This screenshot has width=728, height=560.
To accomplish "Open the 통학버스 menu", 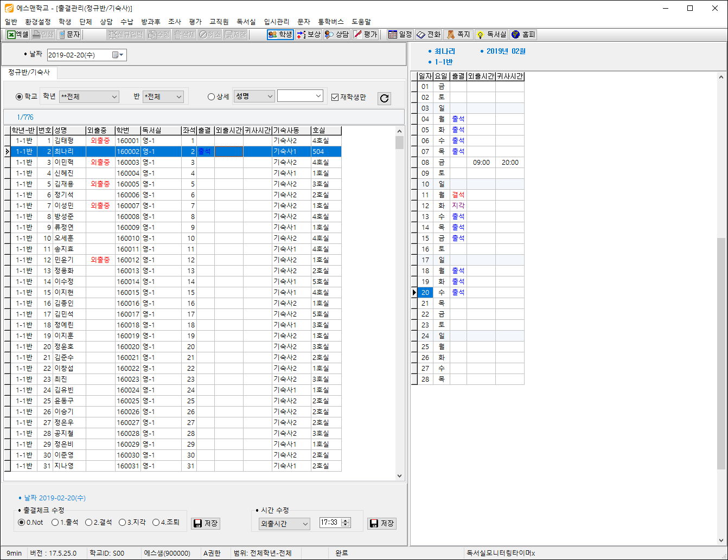I will 331,22.
